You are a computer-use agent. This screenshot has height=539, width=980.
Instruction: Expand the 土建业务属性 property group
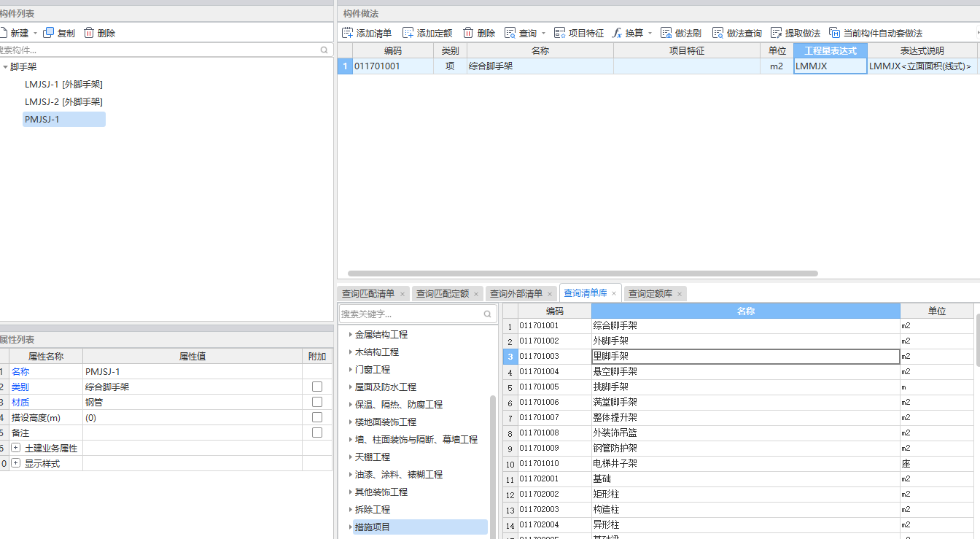pyautogui.click(x=15, y=448)
